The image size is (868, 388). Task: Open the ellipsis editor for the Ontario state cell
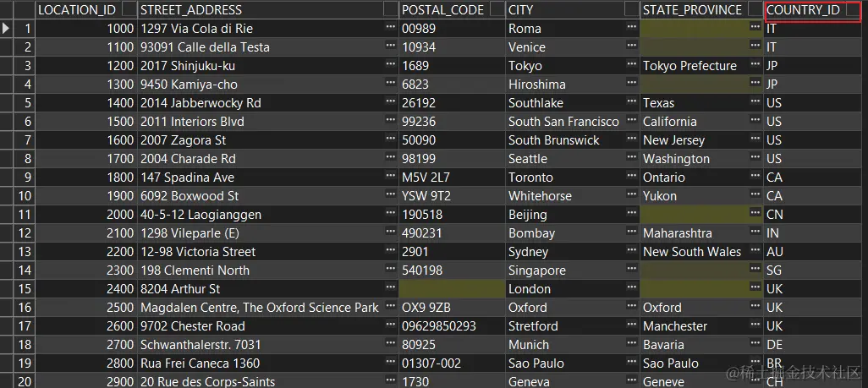point(755,176)
